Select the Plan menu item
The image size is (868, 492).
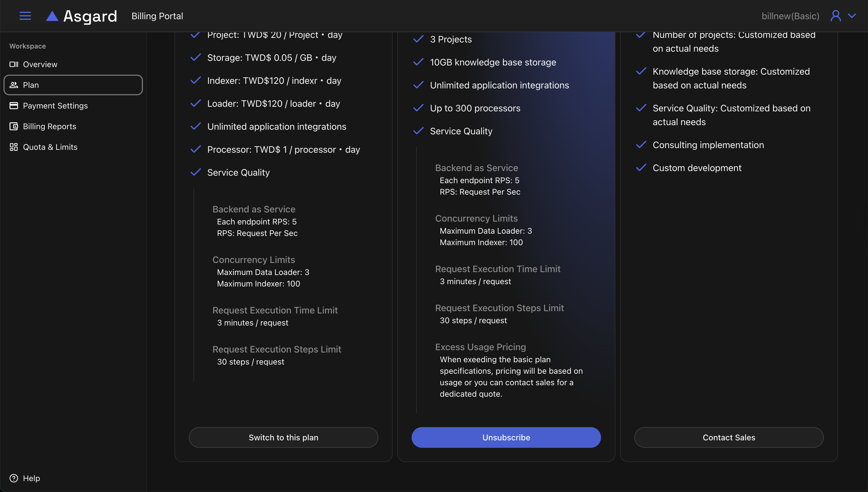73,85
